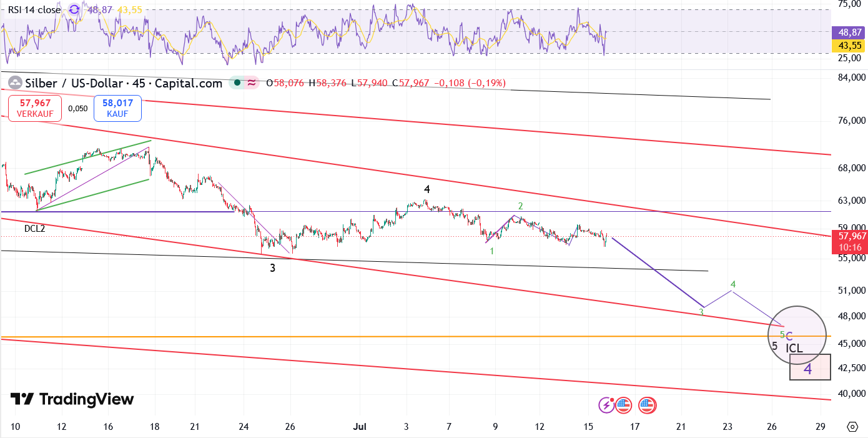Click the blue KAUF buy button
This screenshot has width=868, height=438.
click(117, 108)
